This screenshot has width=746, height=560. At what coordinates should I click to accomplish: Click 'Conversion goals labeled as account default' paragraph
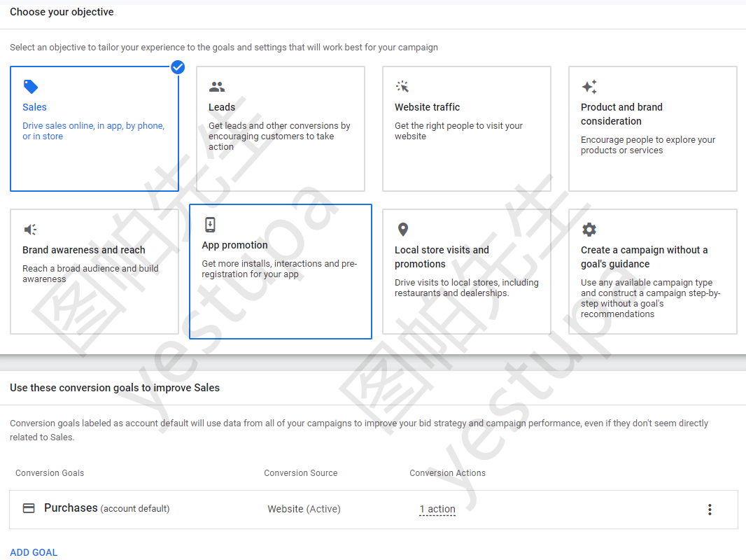[359, 430]
